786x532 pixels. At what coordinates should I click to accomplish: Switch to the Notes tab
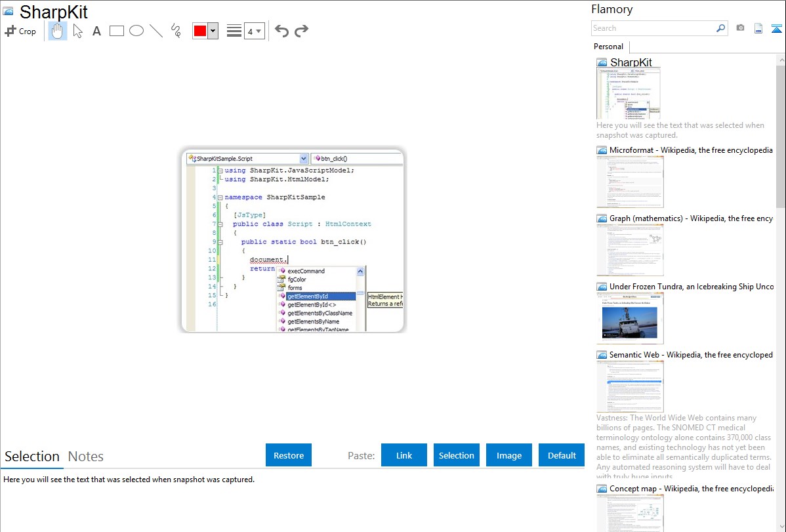point(86,457)
